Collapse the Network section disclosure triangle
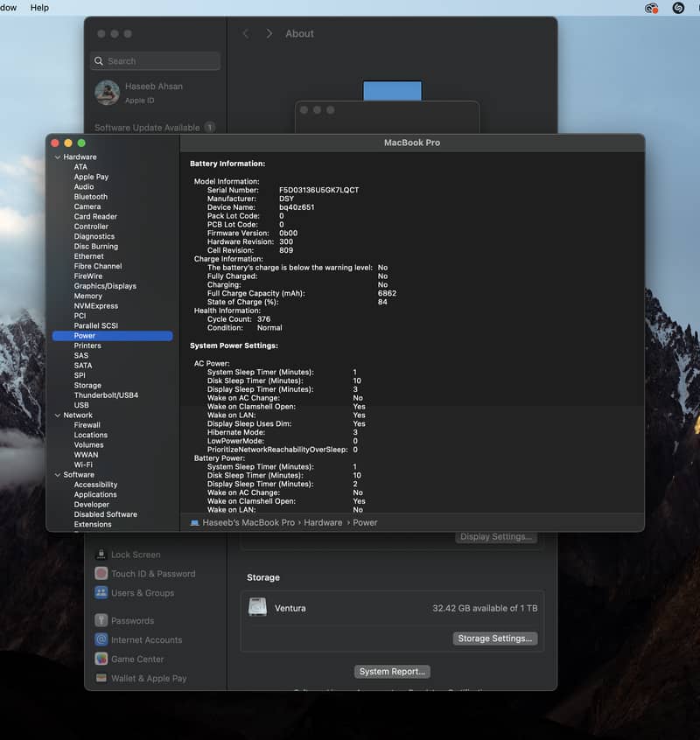700x740 pixels. click(58, 415)
